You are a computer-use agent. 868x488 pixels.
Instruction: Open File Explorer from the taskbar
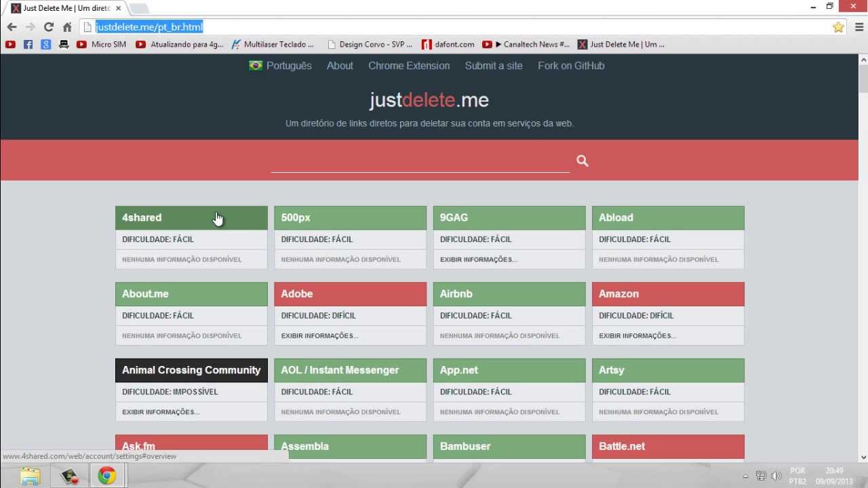pyautogui.click(x=30, y=476)
